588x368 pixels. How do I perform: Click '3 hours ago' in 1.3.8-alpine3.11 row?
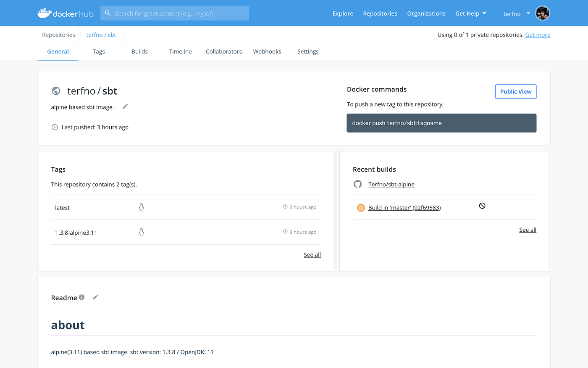pos(303,232)
